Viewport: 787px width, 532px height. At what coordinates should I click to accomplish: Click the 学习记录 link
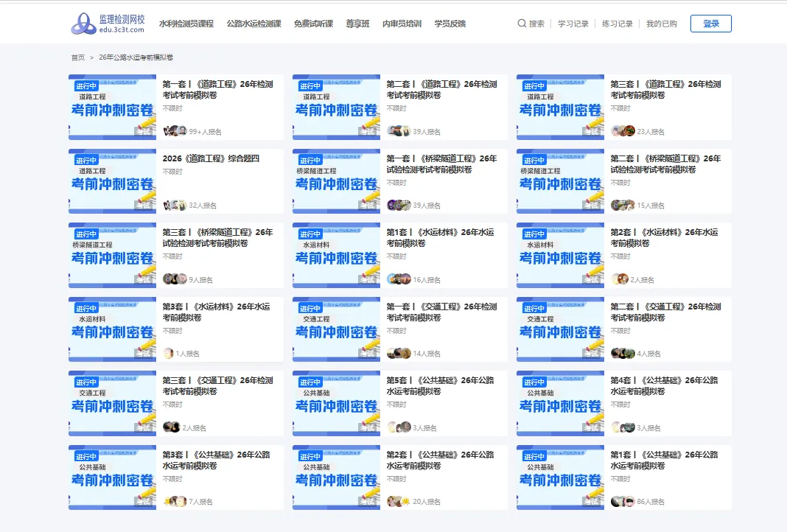coord(573,24)
